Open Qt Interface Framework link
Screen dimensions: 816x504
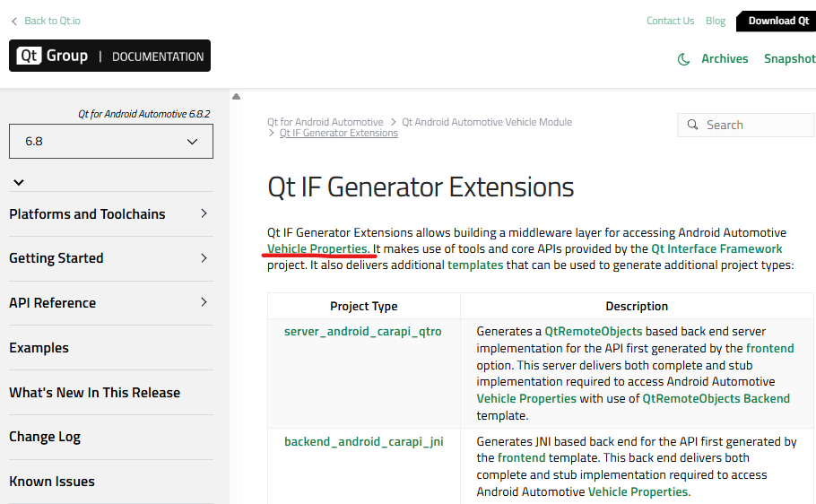pyautogui.click(x=716, y=249)
